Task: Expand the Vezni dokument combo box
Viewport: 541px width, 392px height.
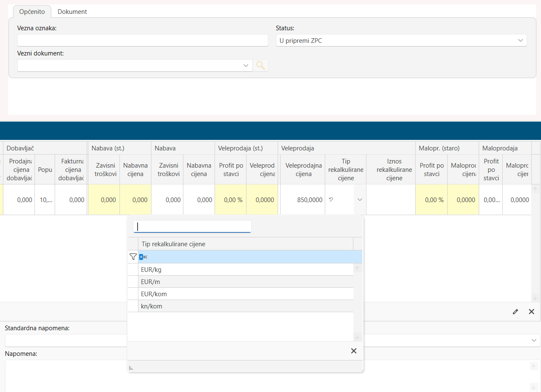Action: point(246,66)
